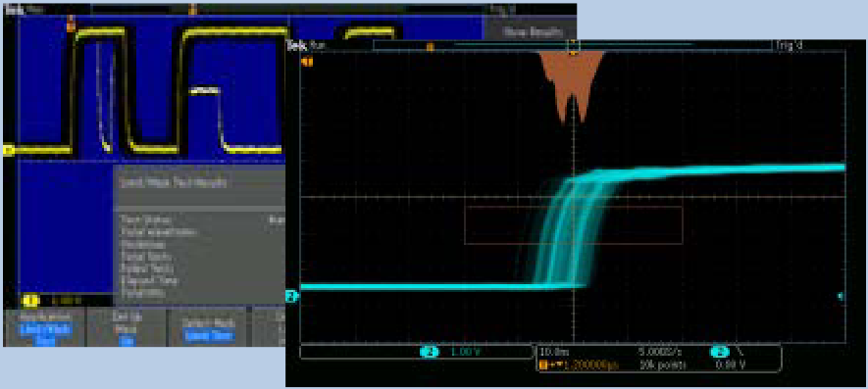Open the Set Up Mask menu item
This screenshot has height=389, width=868.
point(127,327)
